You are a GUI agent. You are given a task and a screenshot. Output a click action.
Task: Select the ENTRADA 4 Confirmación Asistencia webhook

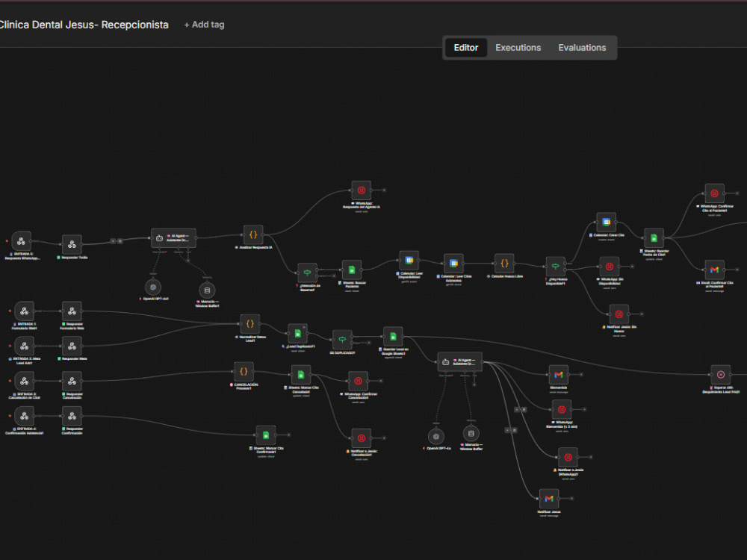(x=25, y=416)
